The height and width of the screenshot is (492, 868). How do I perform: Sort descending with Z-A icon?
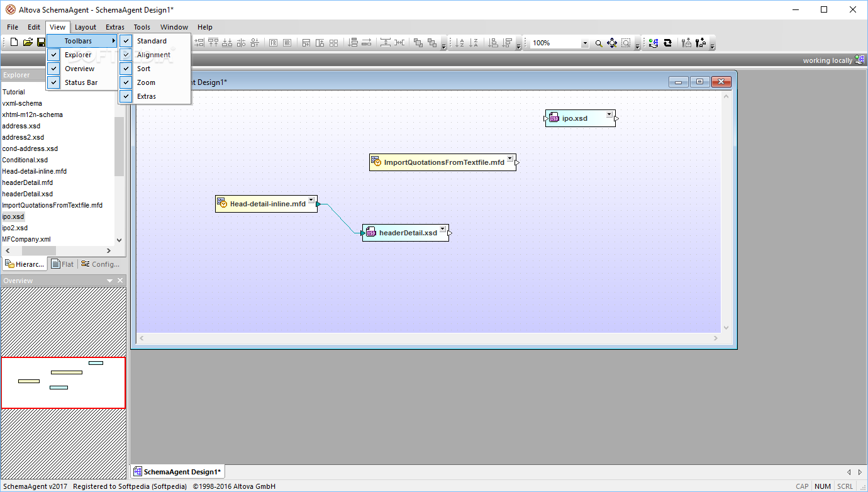pos(474,43)
